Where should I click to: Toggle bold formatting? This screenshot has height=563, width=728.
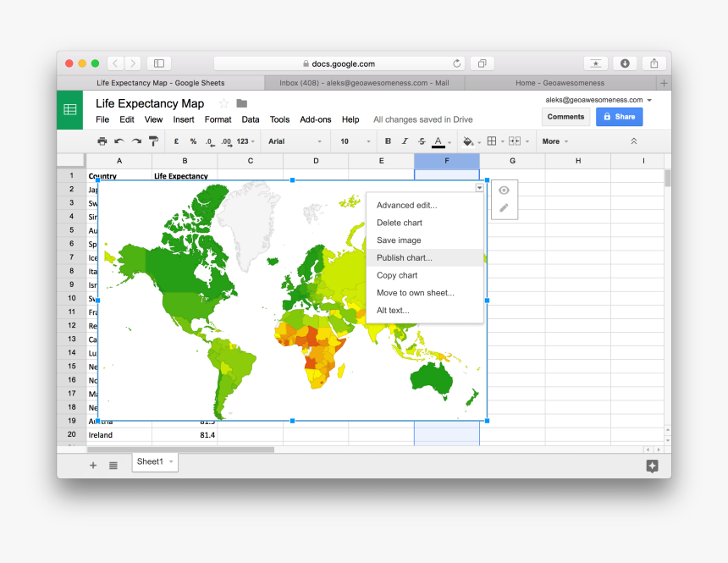tap(388, 141)
